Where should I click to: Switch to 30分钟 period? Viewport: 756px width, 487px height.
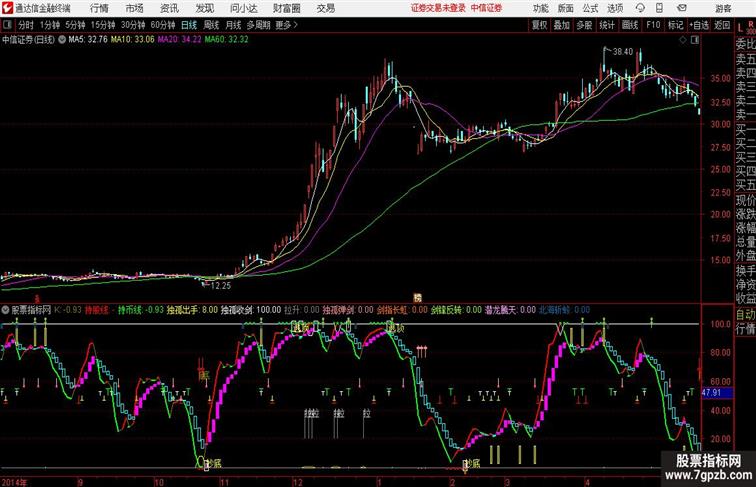point(133,25)
